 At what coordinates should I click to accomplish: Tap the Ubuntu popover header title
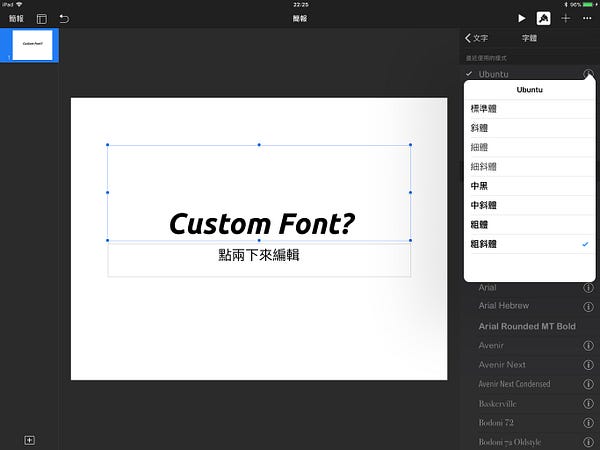[x=530, y=90]
